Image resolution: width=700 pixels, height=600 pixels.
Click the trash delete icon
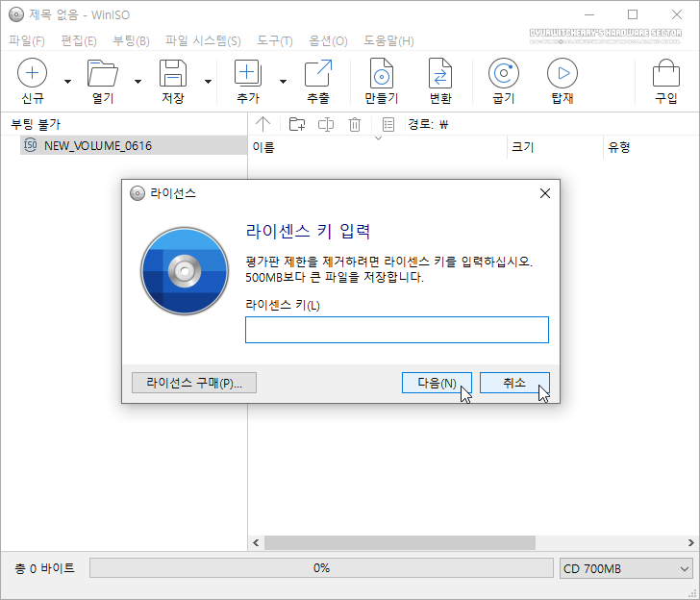pos(355,124)
